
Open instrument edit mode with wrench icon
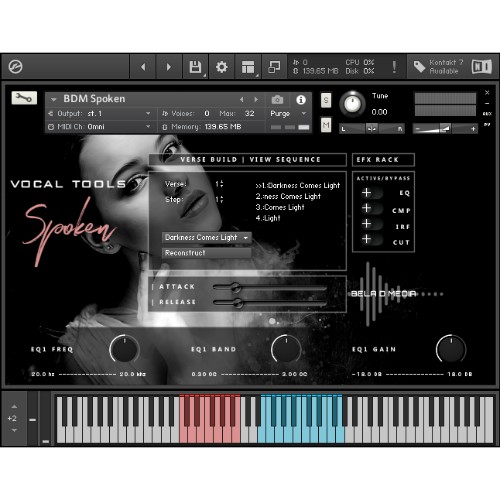(x=24, y=98)
